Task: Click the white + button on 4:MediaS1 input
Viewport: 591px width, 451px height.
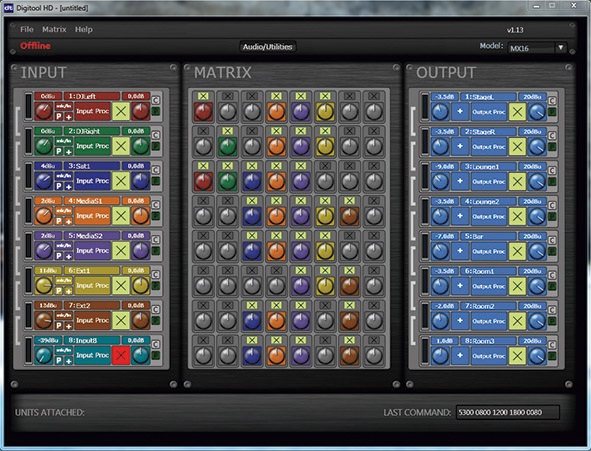Action: point(69,221)
